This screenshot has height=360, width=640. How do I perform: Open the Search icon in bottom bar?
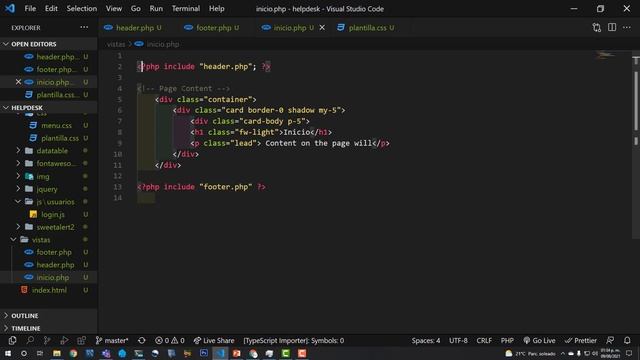pyautogui.click(x=30, y=340)
